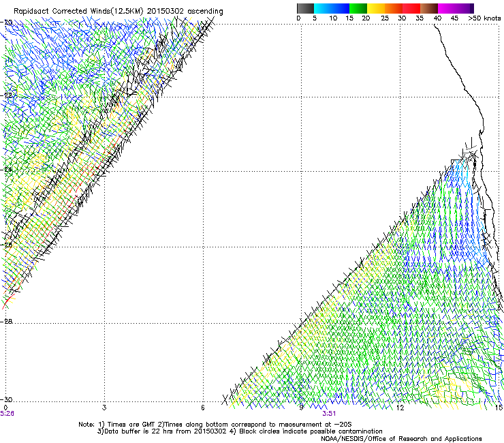Click the red 30-35 knots legend swatch

411,8
